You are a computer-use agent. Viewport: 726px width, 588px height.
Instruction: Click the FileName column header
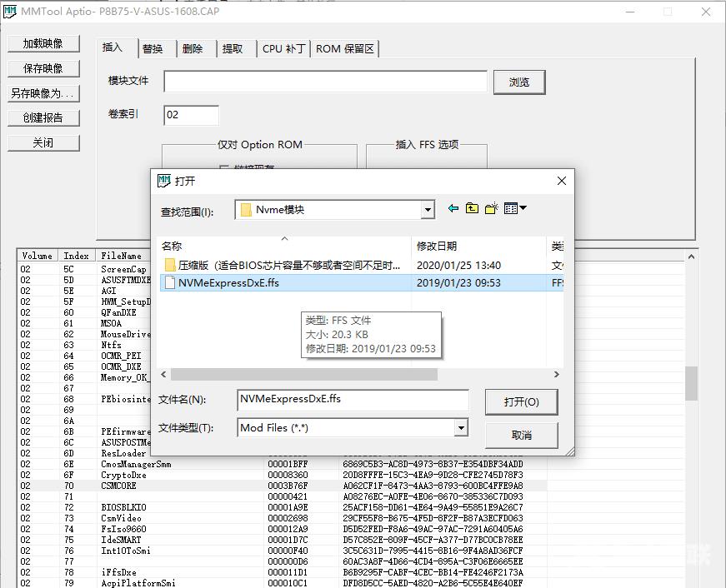tap(122, 256)
